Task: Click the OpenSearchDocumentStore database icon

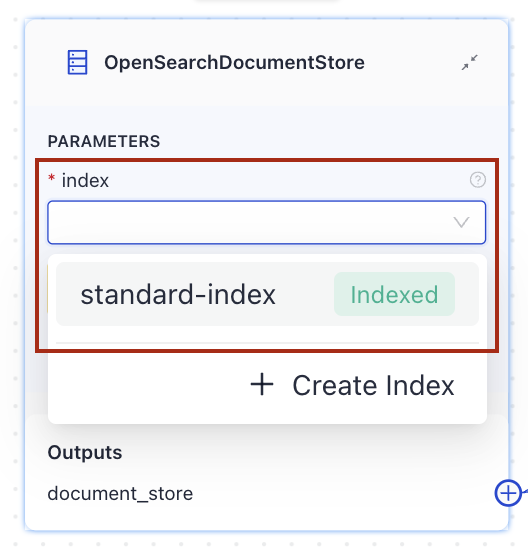Action: pyautogui.click(x=77, y=62)
